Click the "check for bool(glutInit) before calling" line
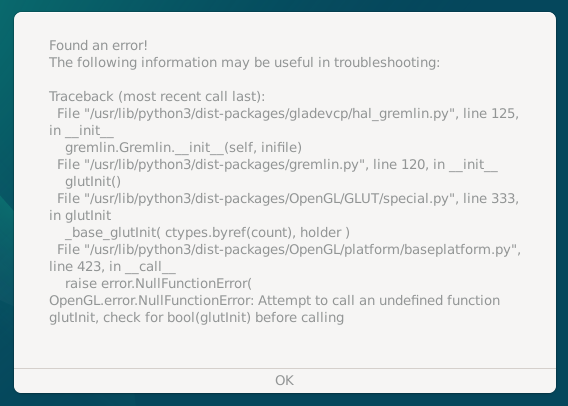This screenshot has width=568, height=406. tap(196, 318)
